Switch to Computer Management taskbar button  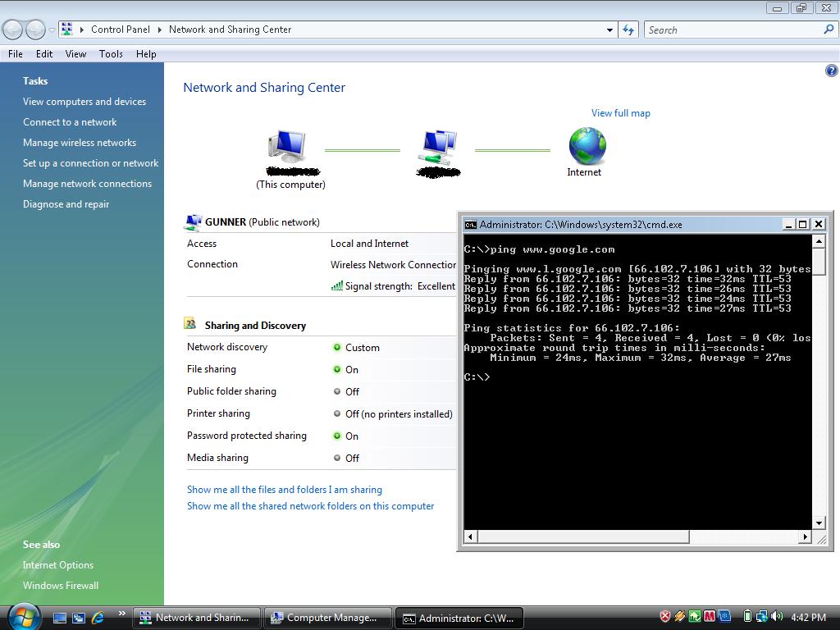(x=327, y=618)
